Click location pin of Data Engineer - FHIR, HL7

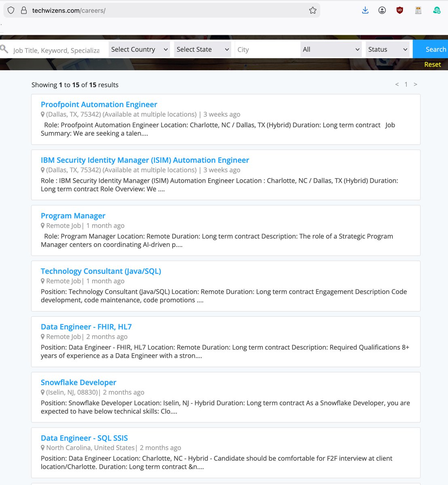tap(43, 337)
